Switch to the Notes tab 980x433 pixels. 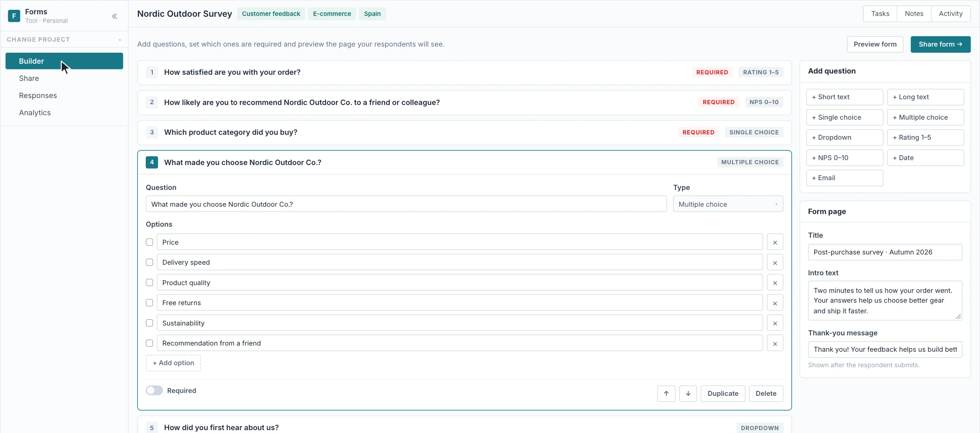click(914, 13)
